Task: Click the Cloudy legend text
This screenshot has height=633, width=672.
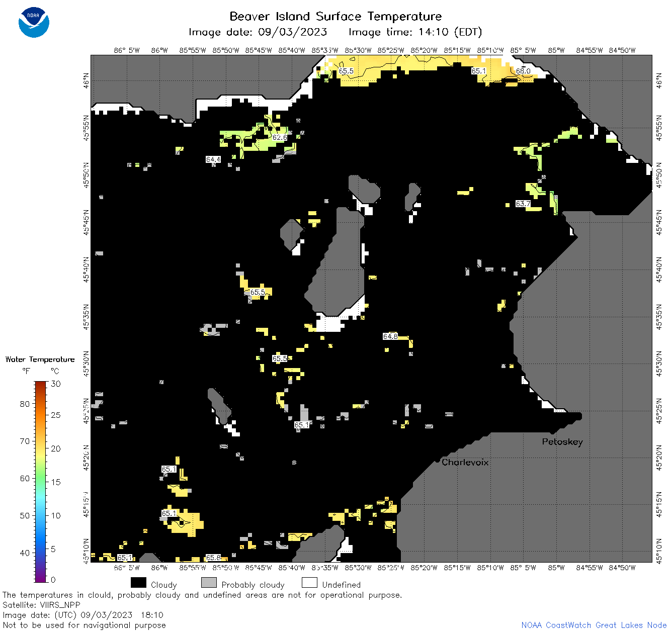Action: (x=164, y=585)
